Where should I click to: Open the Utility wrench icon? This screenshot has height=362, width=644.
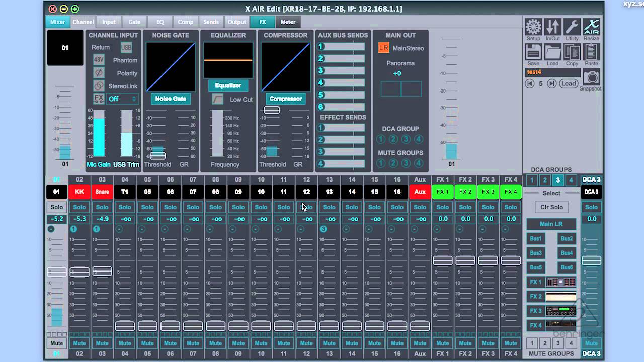pyautogui.click(x=572, y=26)
